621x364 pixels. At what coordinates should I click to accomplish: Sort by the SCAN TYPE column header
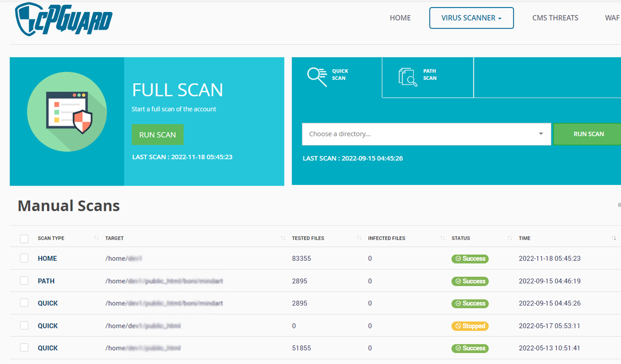tap(51, 238)
